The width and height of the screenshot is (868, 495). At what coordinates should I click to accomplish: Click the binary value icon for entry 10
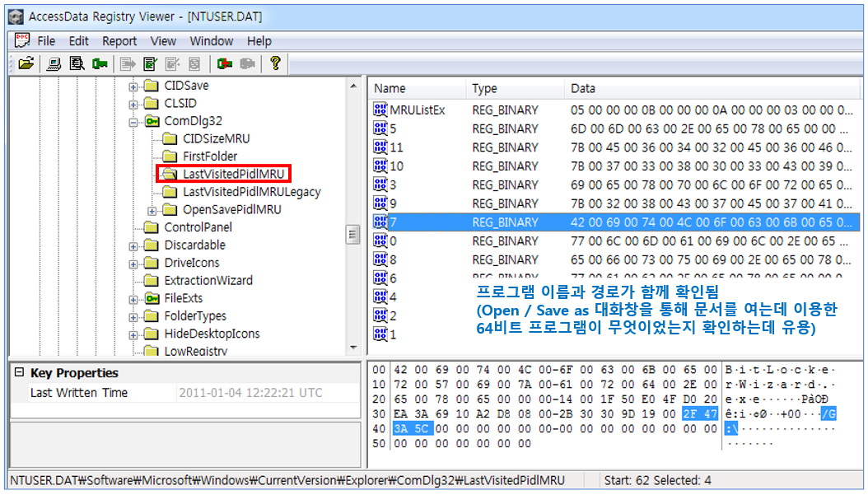pyautogui.click(x=380, y=166)
